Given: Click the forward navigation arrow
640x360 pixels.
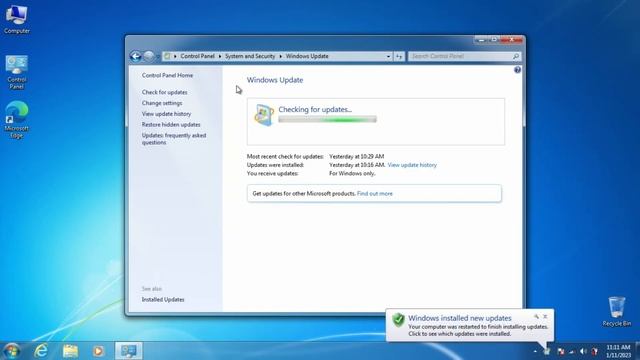Looking at the screenshot, I should 149,56.
